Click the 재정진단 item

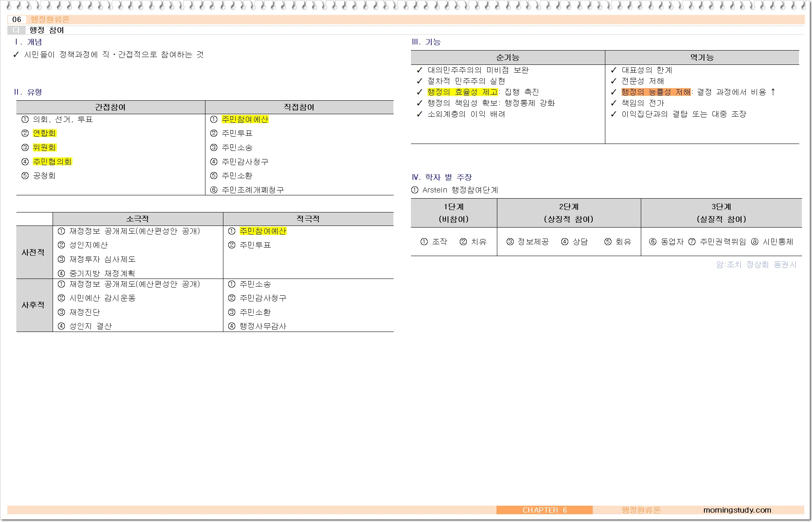tap(84, 312)
